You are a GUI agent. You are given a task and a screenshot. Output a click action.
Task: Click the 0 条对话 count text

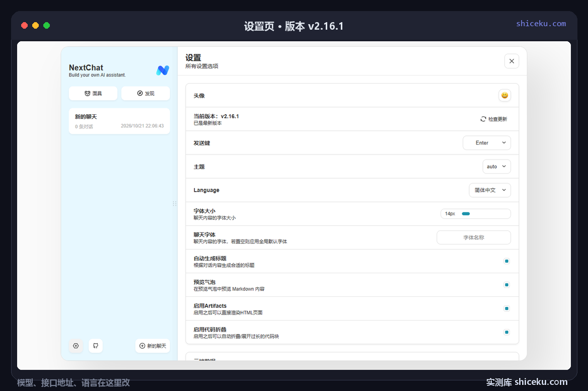(84, 127)
